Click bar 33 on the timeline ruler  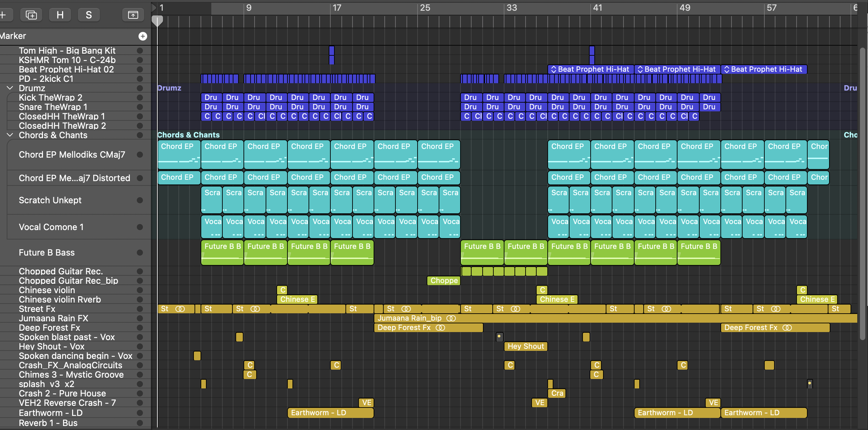(511, 8)
